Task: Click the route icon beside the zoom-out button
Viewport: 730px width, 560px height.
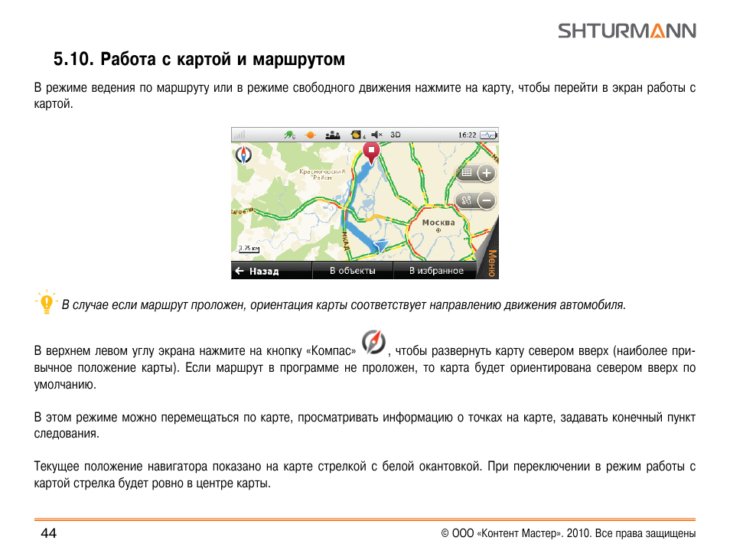Action: click(x=466, y=201)
